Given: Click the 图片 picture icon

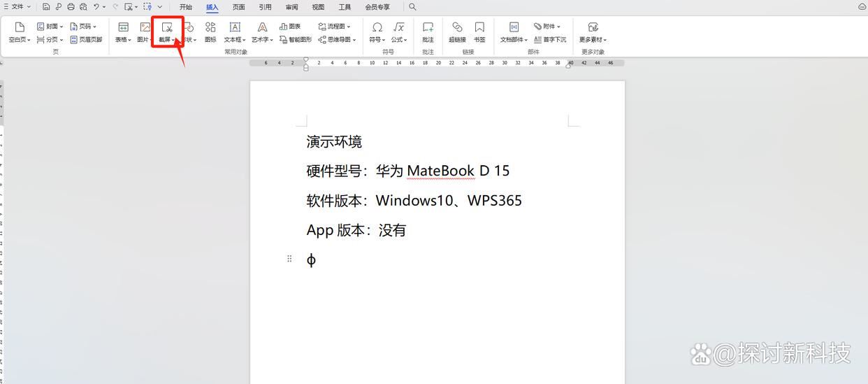Looking at the screenshot, I should pyautogui.click(x=145, y=28).
